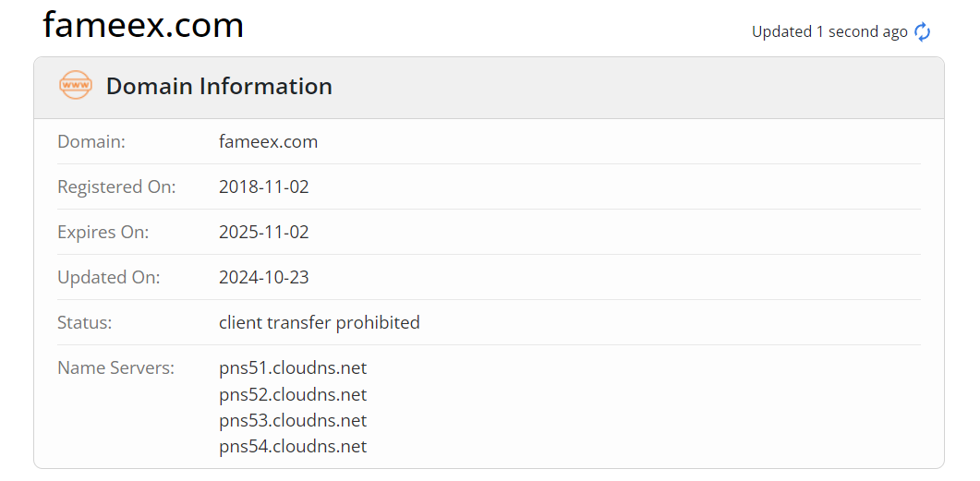Click the blue refresh icon
The image size is (980, 481).
[922, 32]
